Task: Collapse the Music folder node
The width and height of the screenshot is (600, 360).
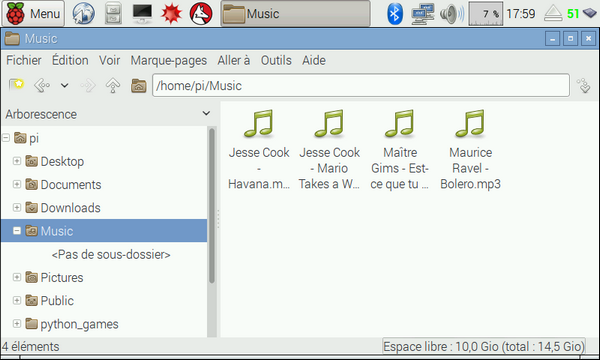Action: (x=17, y=231)
